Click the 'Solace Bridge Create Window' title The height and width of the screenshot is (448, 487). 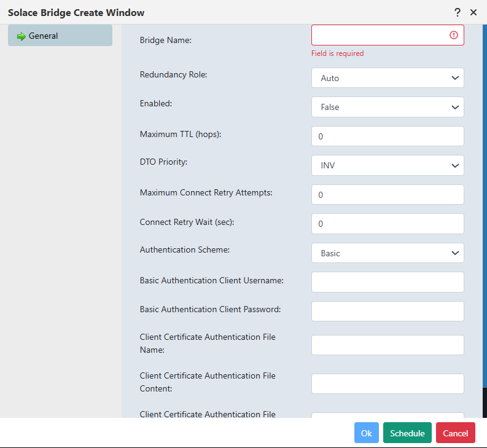[x=76, y=13]
